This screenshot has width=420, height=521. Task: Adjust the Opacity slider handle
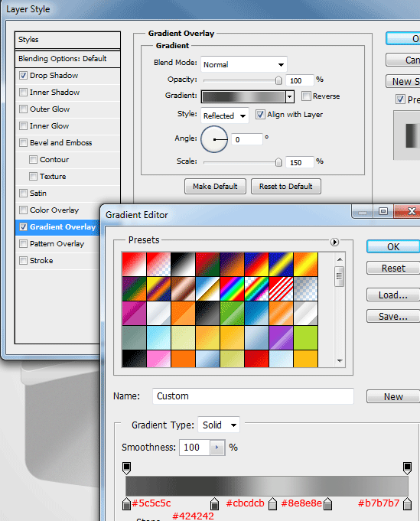click(278, 80)
